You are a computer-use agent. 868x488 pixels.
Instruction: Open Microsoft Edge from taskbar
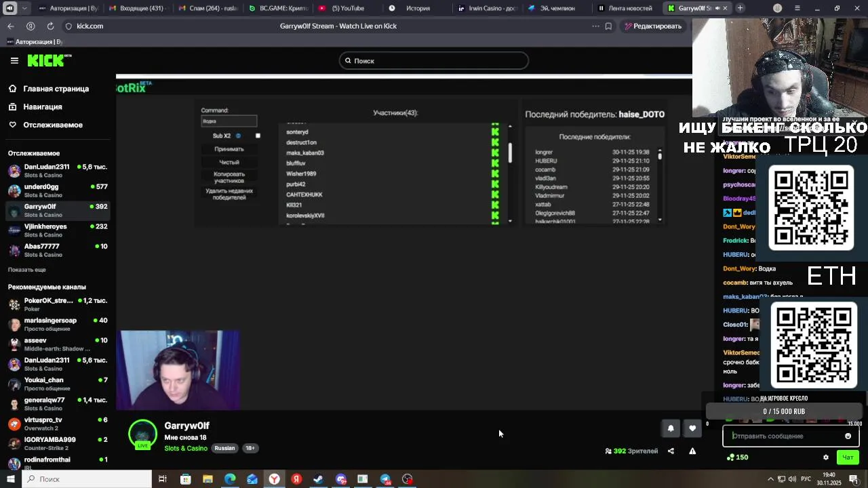coord(230,479)
